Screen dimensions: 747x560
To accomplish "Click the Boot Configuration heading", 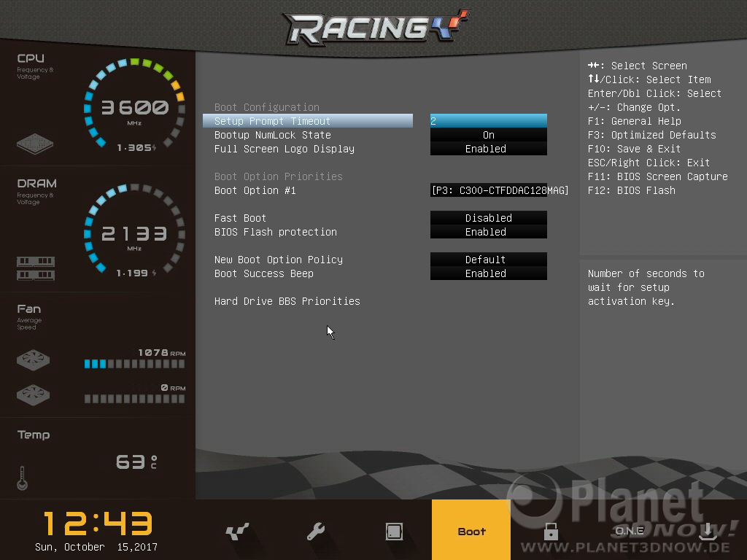I will (267, 107).
